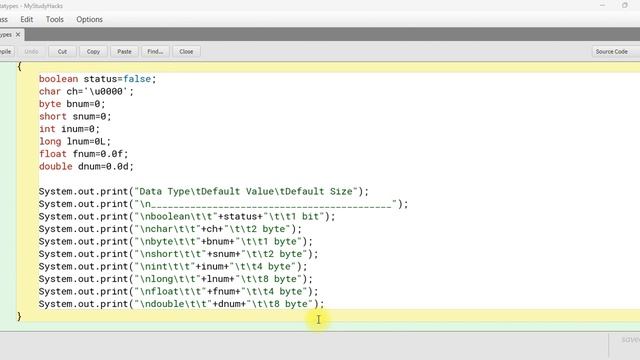Open the Tools menu

(x=55, y=19)
